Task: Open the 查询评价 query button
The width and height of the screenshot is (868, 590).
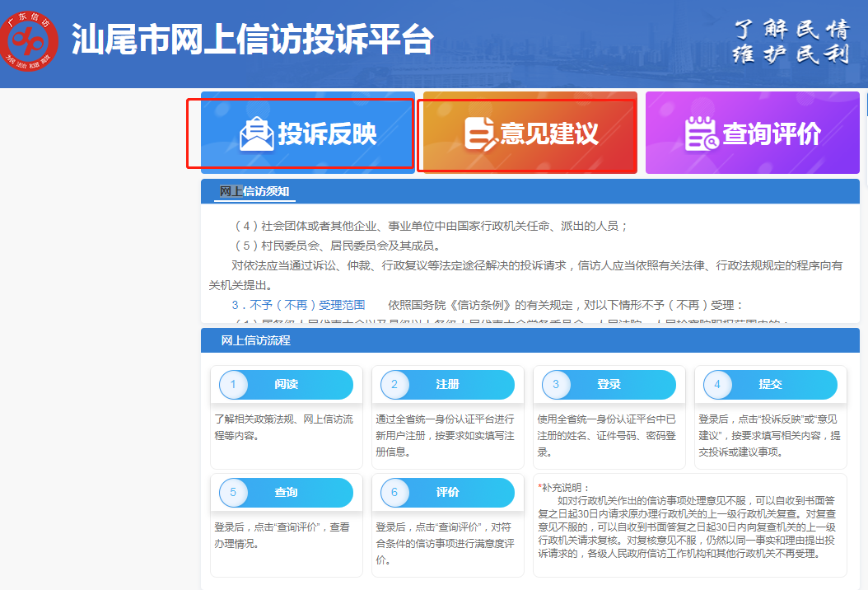Action: 752,133
